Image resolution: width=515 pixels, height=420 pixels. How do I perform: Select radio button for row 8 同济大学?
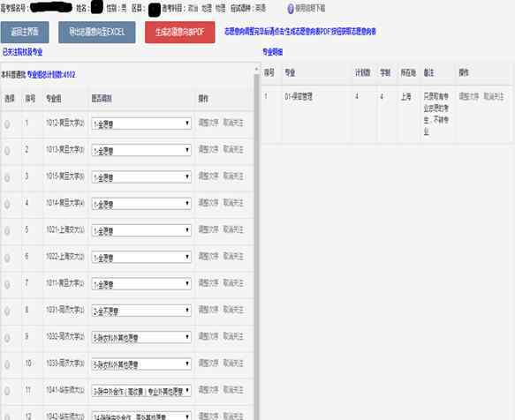click(x=7, y=311)
